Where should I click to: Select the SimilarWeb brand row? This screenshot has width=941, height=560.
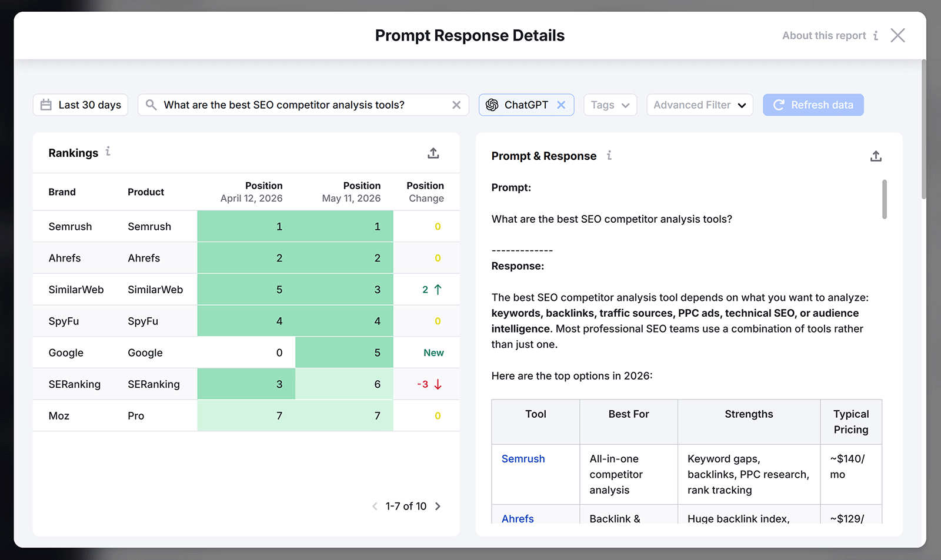coord(246,290)
